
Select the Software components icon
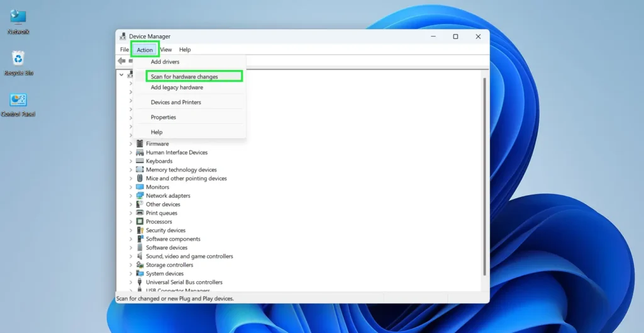pyautogui.click(x=140, y=239)
